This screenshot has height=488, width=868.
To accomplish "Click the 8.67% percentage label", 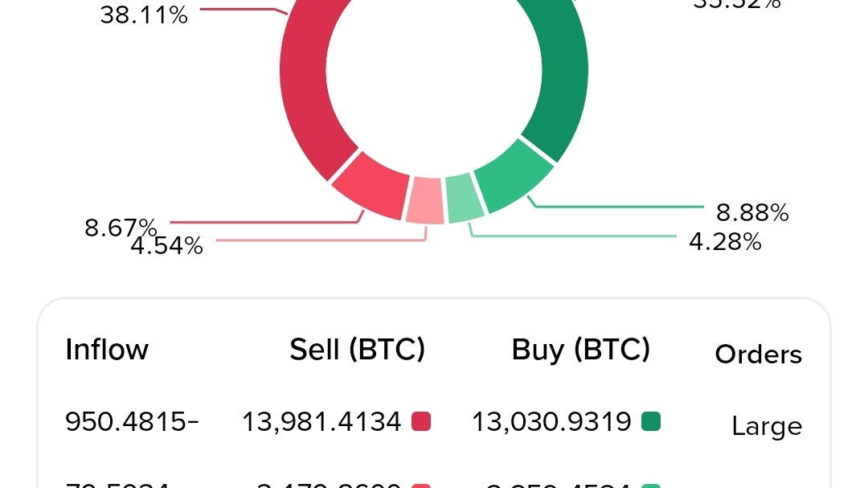I will (x=121, y=228).
